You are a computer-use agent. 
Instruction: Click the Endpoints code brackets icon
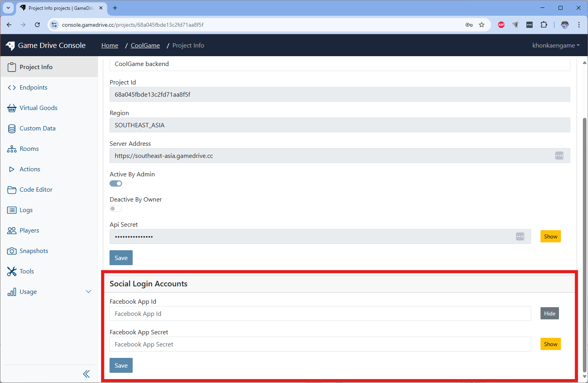pyautogui.click(x=12, y=88)
